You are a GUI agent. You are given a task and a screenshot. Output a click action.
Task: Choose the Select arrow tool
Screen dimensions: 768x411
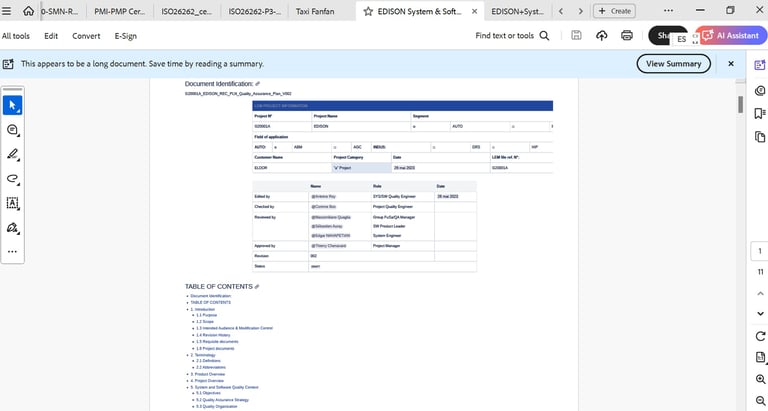click(12, 105)
